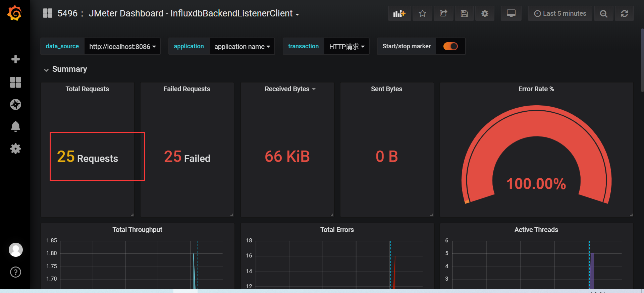Click the page vertical scrollbar
Screen dimensions: 644x293
[642, 60]
